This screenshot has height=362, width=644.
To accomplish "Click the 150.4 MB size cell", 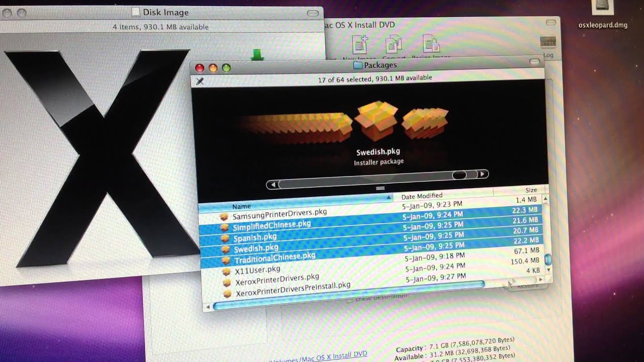I will tap(525, 261).
